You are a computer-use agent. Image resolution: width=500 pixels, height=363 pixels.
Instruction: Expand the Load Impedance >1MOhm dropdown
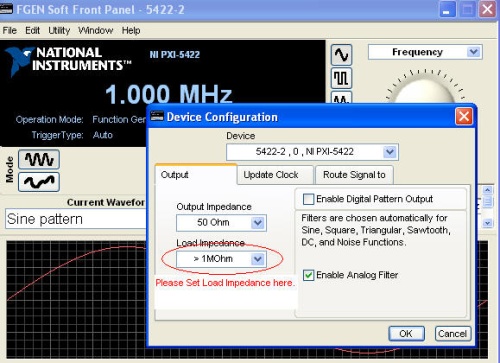point(258,259)
